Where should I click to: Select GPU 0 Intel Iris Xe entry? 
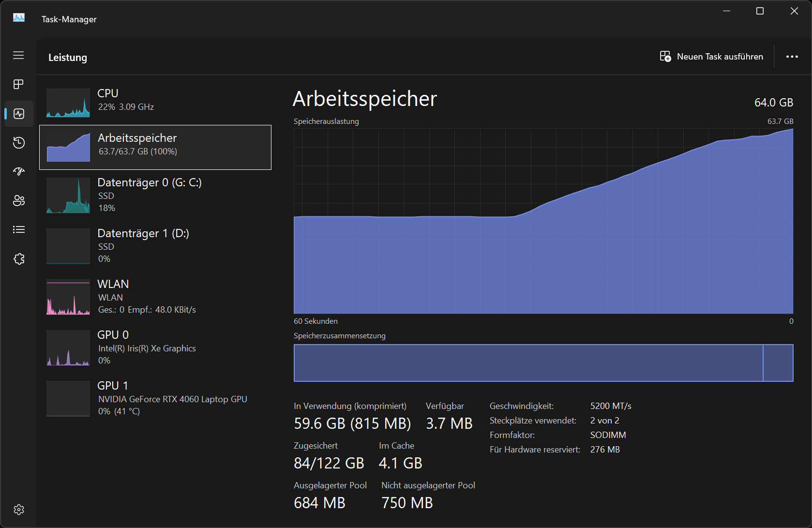point(155,347)
